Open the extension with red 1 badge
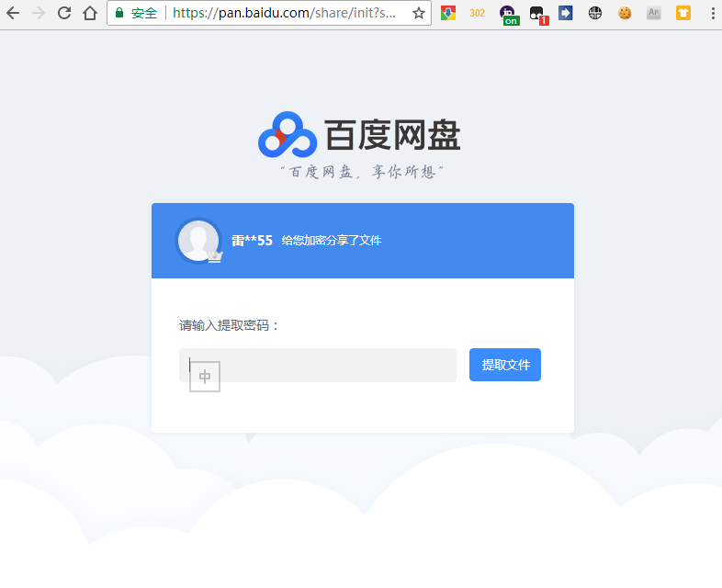Viewport: 722px width, 588px height. (x=538, y=15)
